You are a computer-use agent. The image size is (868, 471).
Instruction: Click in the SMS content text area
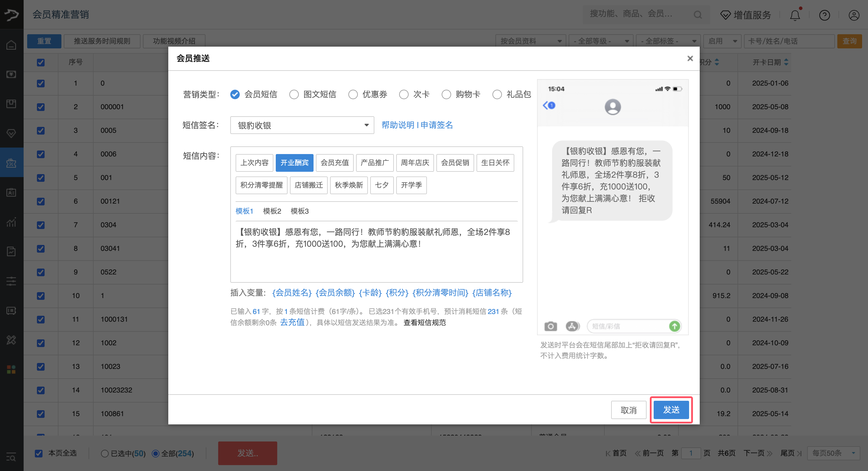376,252
